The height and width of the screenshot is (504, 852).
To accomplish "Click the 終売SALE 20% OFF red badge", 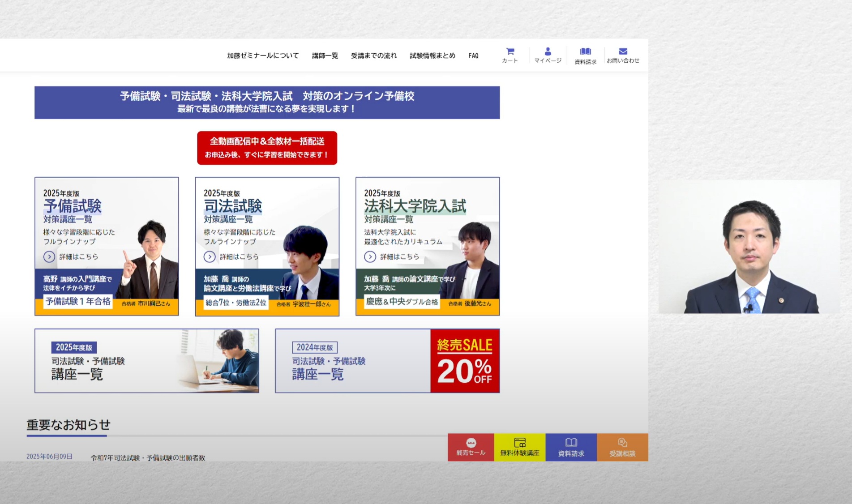I will (x=465, y=361).
